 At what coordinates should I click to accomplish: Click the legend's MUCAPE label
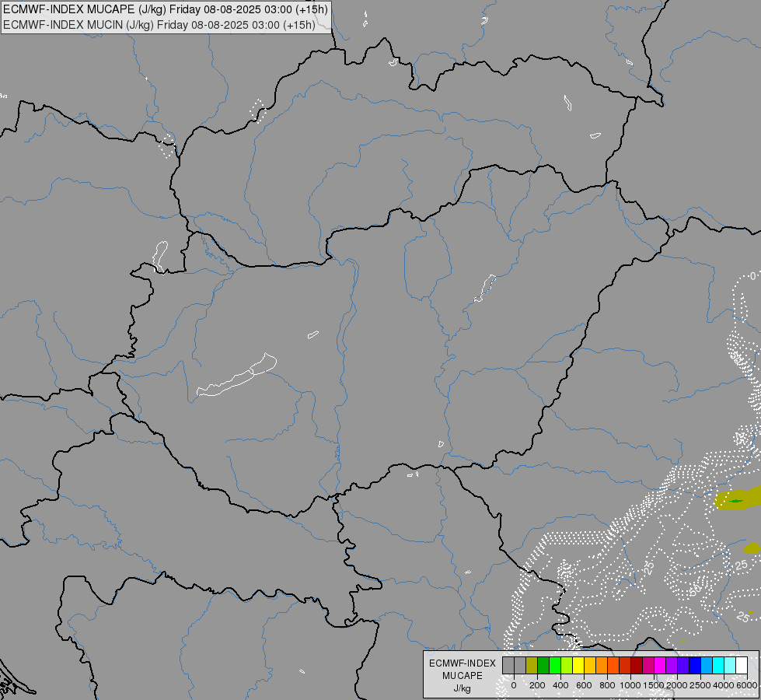tap(463, 676)
